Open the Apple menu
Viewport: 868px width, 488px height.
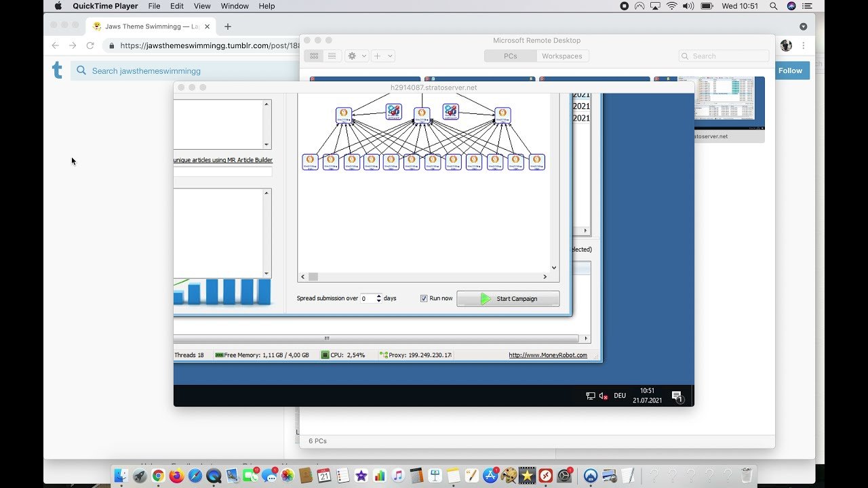[58, 6]
